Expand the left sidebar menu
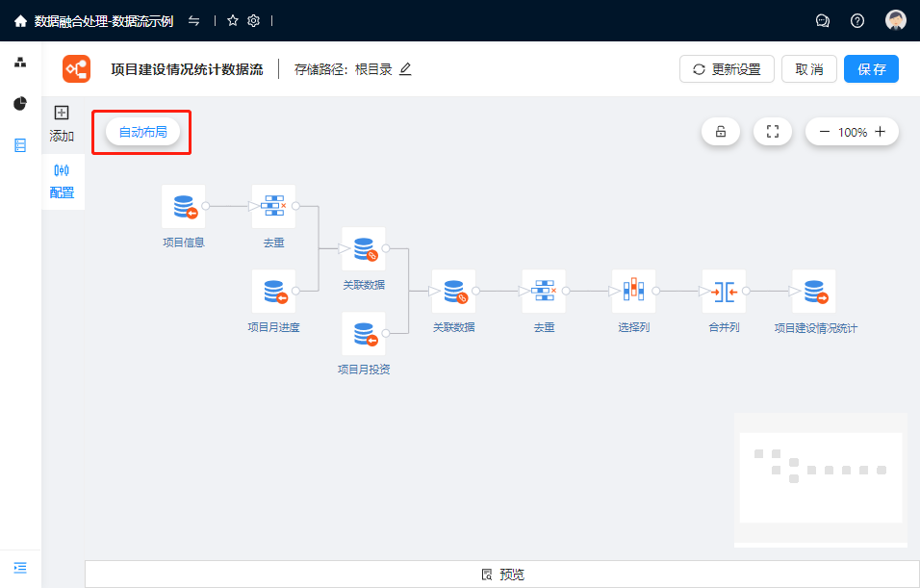 pyautogui.click(x=20, y=568)
